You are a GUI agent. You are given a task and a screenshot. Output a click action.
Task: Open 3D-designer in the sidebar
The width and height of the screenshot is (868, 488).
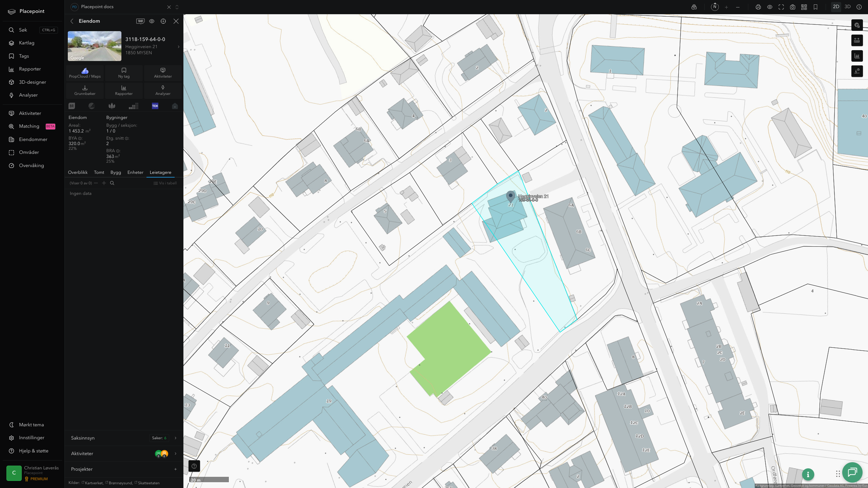click(x=32, y=82)
